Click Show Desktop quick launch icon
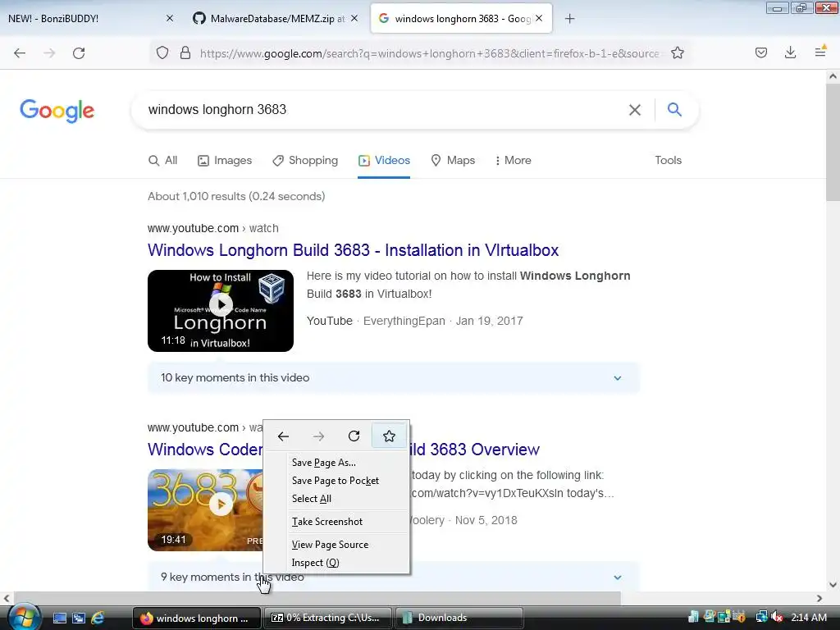840x630 pixels. [59, 619]
